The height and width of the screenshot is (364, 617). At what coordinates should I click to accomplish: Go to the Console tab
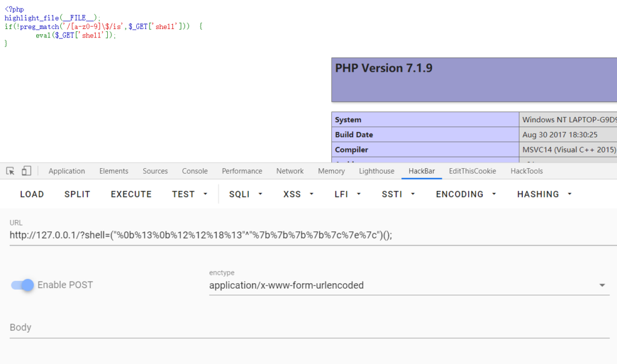[x=195, y=171]
